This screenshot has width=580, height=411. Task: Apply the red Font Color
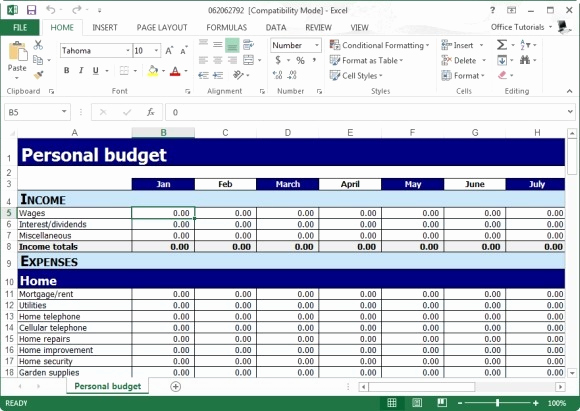[175, 71]
